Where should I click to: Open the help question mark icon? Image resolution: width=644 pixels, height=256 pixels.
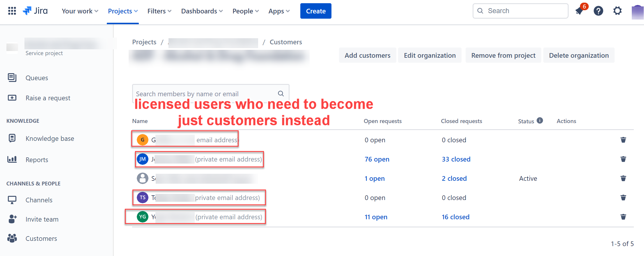tap(598, 11)
